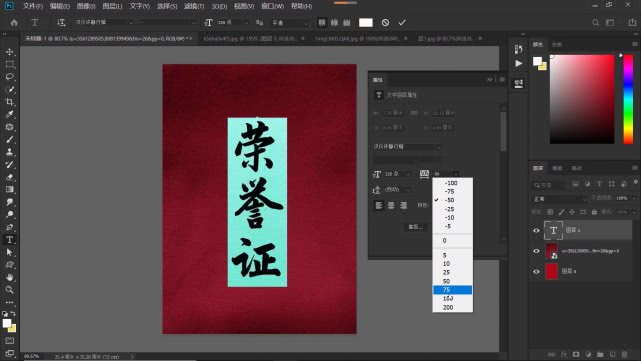The width and height of the screenshot is (641, 361).
Task: Toggle center align text in Properties panel
Action: click(391, 205)
